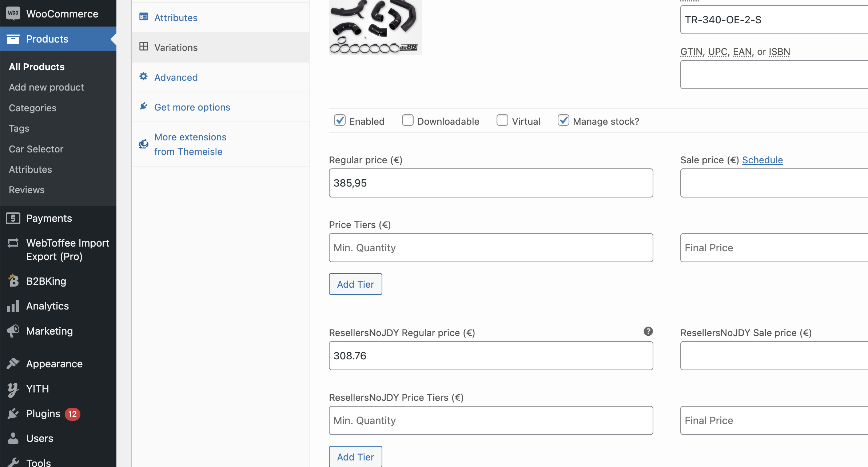Image resolution: width=868 pixels, height=467 pixels.
Task: Click the WooCommerce logo icon
Action: (x=13, y=13)
